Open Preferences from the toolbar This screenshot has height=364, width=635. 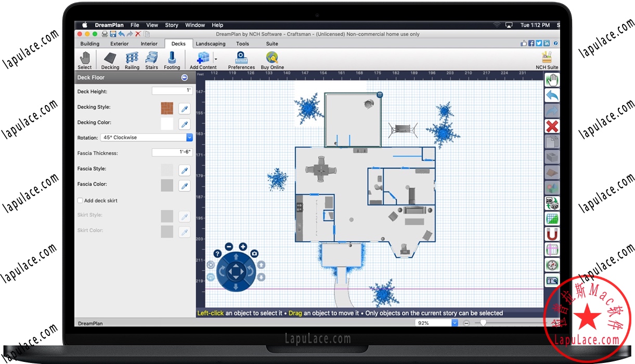[x=241, y=60]
